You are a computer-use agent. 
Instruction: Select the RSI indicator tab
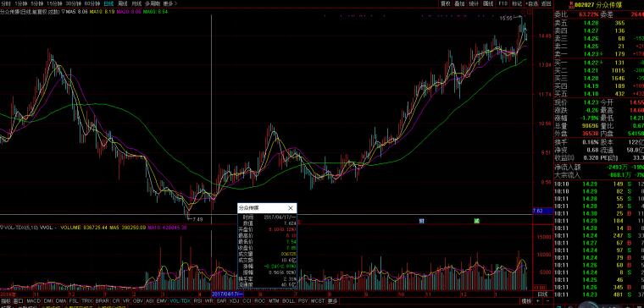tap(197, 301)
